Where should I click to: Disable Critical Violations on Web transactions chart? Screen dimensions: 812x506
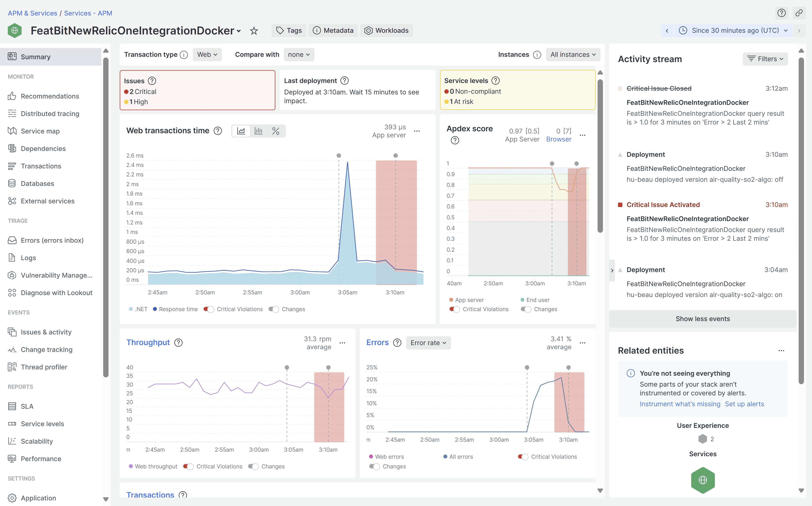pos(209,309)
